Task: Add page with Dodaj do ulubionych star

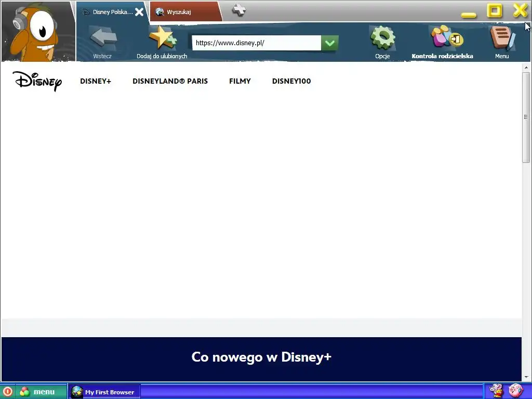Action: tap(162, 43)
